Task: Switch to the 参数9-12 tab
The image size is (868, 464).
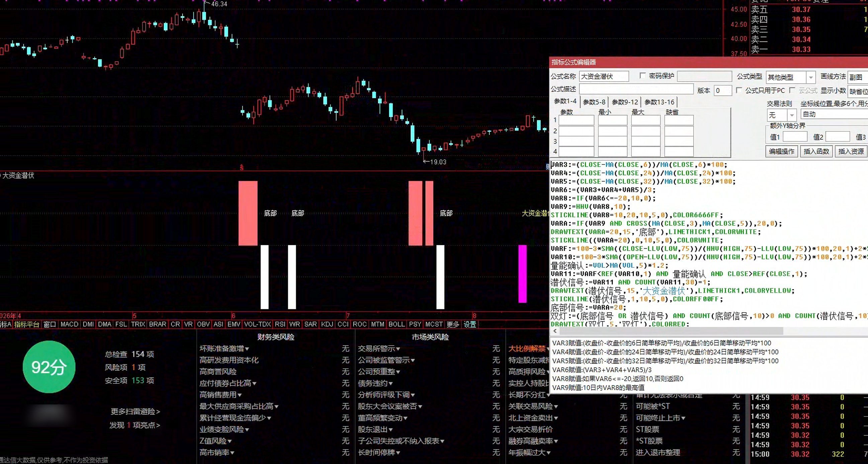Action: pyautogui.click(x=625, y=102)
